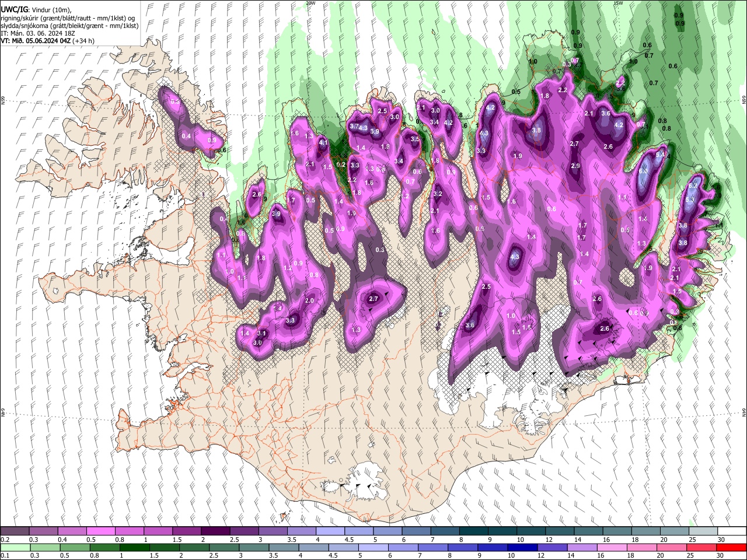This screenshot has height=560, width=747.
Task: Click the 'slydda/snjókoma' legend description line
Action: [x=69, y=26]
